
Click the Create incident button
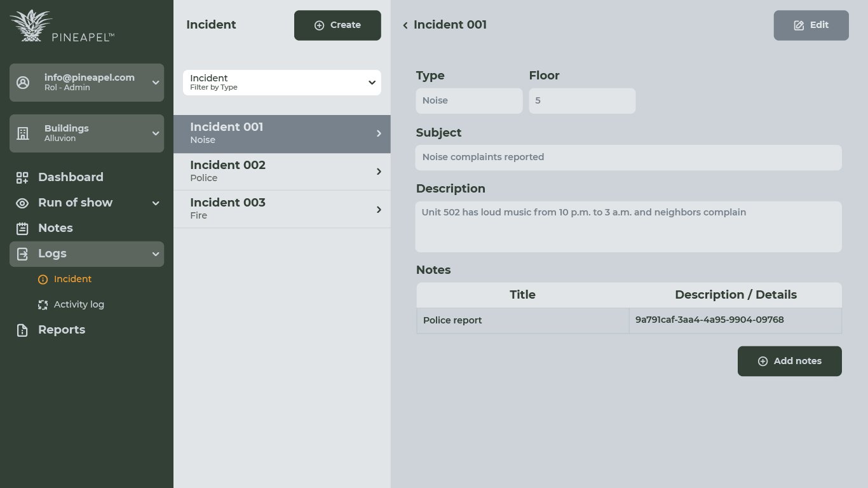337,25
